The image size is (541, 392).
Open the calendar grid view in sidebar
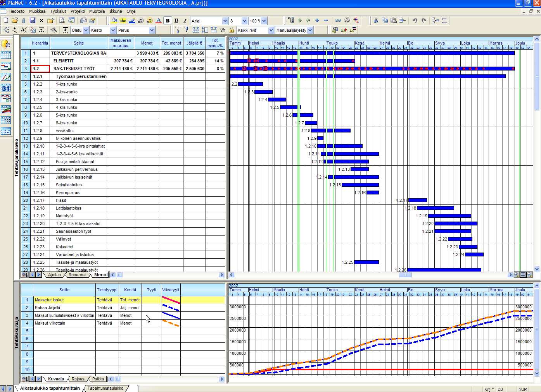click(6, 55)
